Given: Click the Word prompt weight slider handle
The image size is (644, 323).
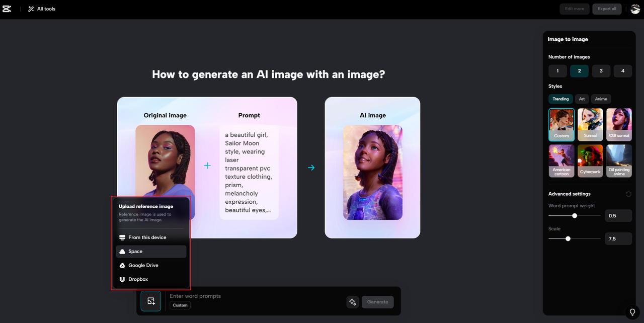Looking at the screenshot, I should pyautogui.click(x=575, y=215).
